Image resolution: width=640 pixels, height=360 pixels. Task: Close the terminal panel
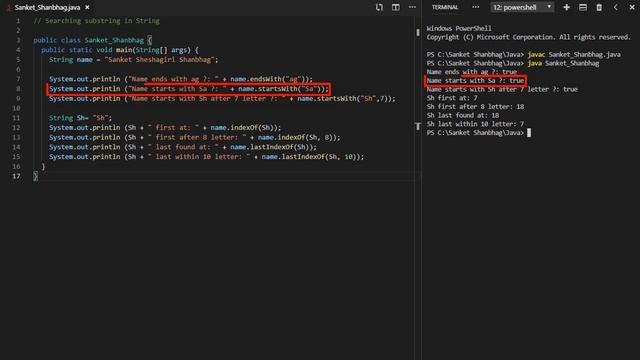point(632,7)
